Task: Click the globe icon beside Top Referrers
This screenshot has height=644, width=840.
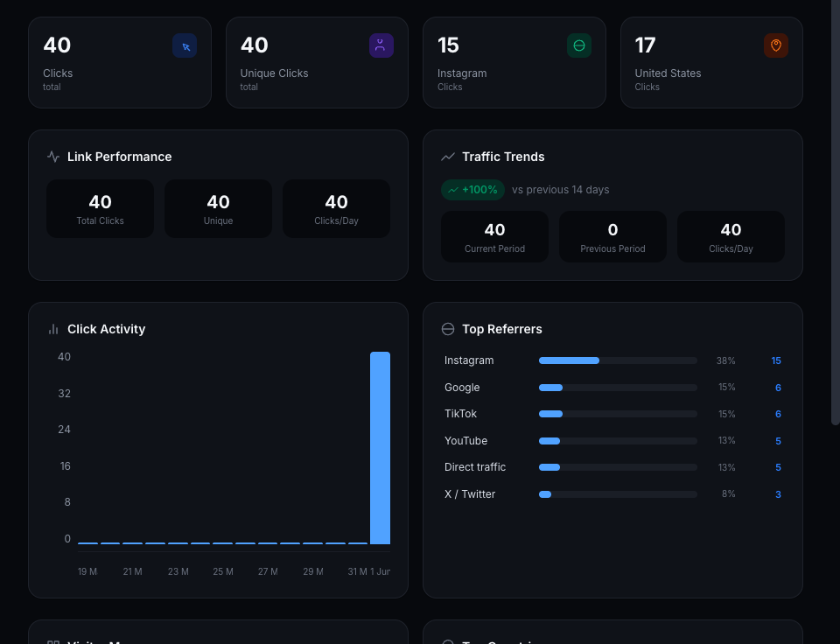Action: 448,329
